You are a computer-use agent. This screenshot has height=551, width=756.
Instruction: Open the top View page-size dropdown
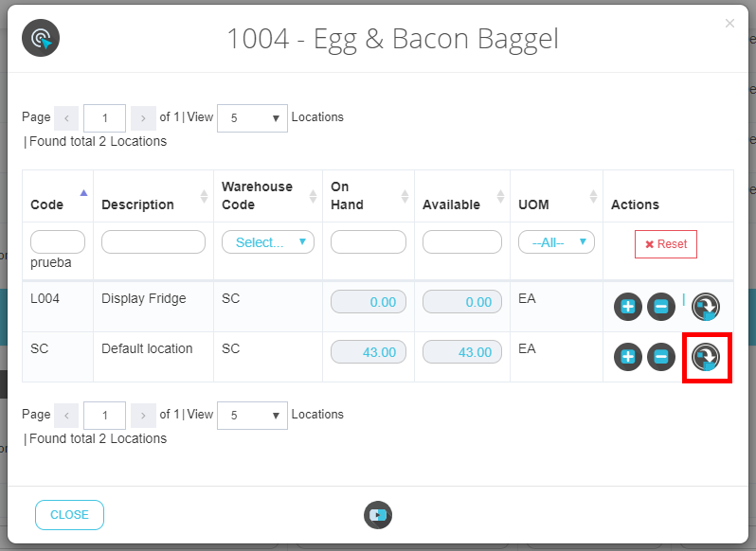click(x=252, y=118)
